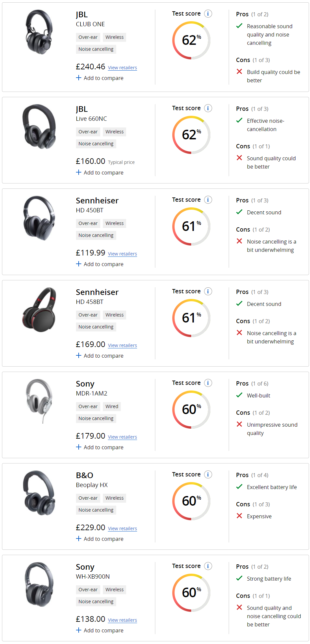Add JBL Live 660NC to compare

click(x=100, y=173)
